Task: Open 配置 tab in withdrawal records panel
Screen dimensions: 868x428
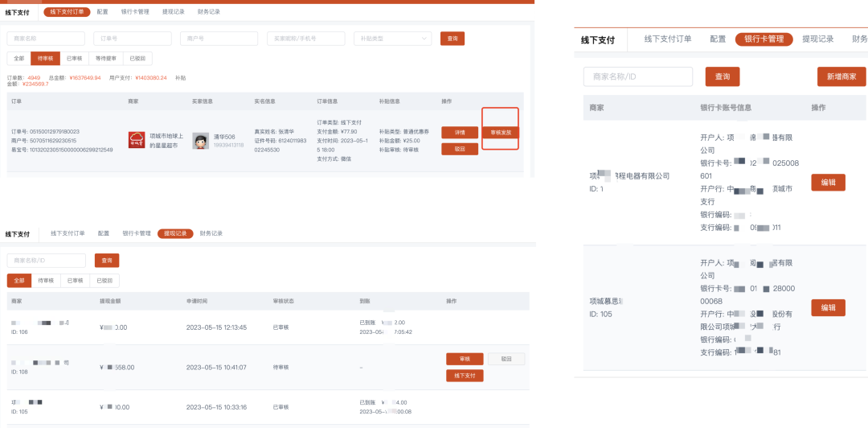Action: [104, 233]
